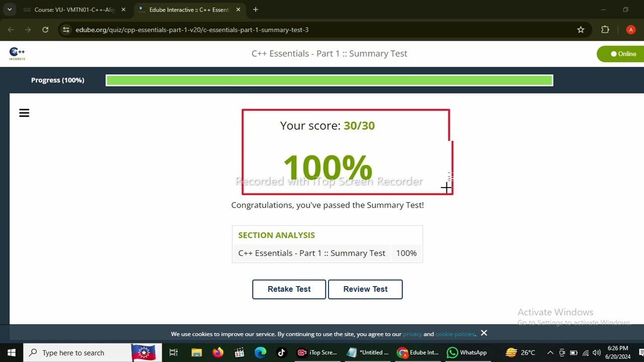Screen dimensions: 644x362
Task: Open the volume control icon
Action: click(597, 352)
